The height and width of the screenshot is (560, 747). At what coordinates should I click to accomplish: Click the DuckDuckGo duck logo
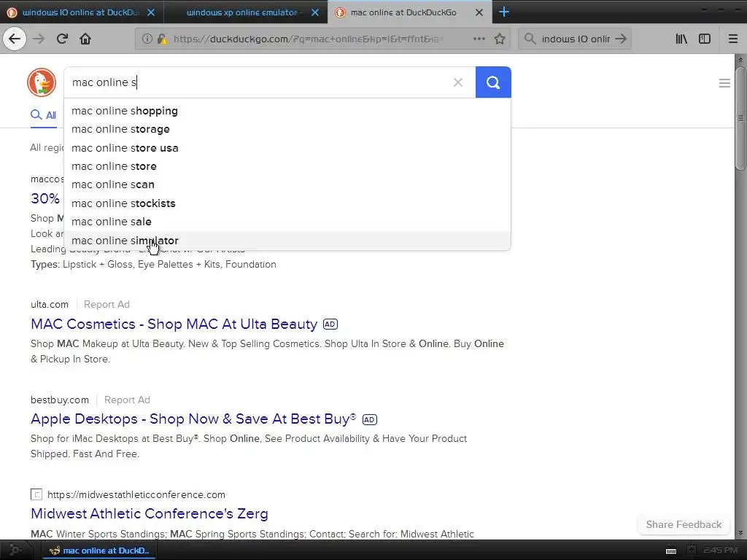(42, 82)
